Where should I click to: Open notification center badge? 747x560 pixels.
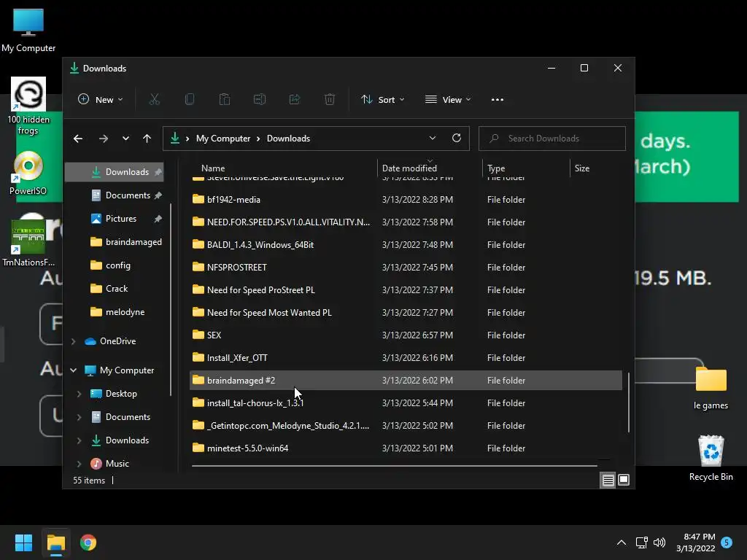pos(727,542)
